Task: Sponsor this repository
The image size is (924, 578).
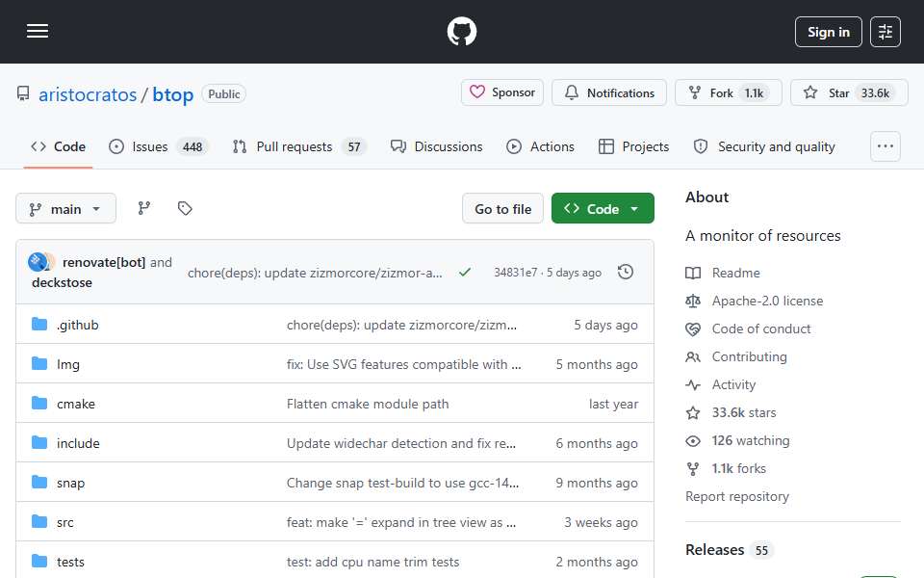Action: tap(502, 92)
